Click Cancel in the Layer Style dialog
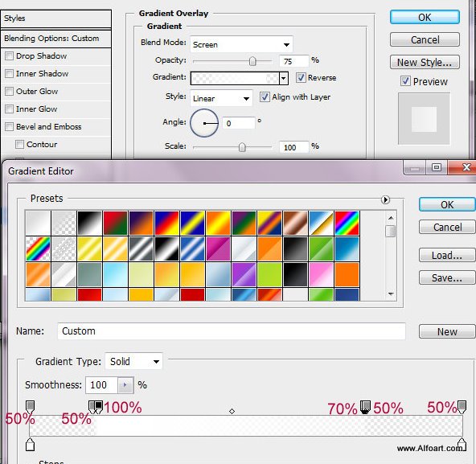The image size is (476, 464). click(425, 39)
